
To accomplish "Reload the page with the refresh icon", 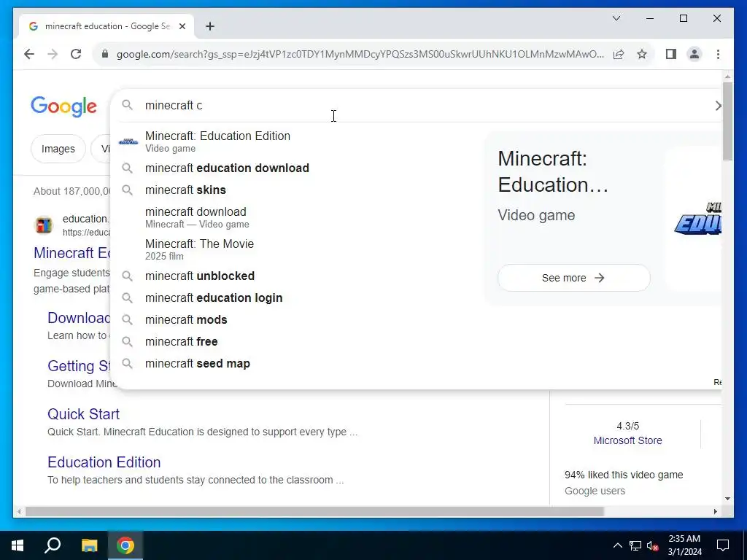I will pyautogui.click(x=76, y=54).
